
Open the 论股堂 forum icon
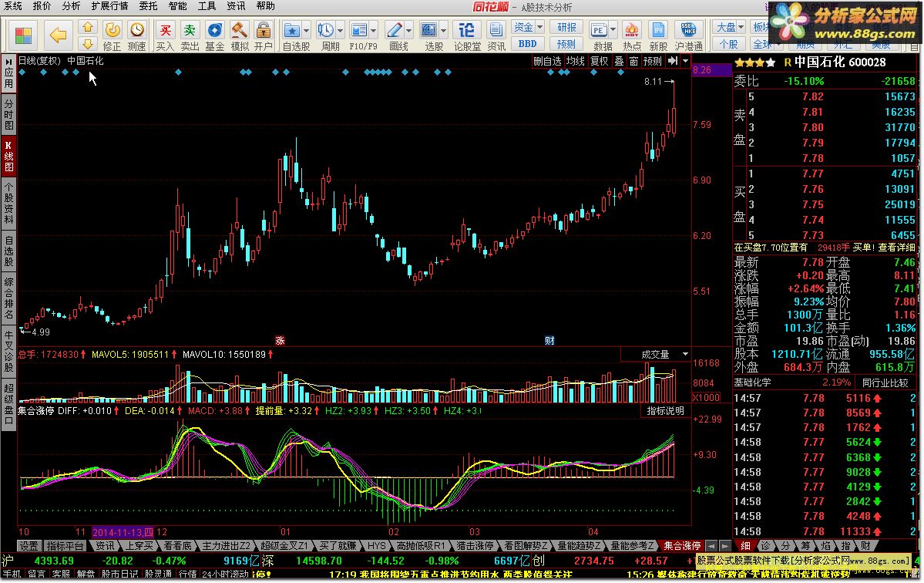[x=467, y=29]
